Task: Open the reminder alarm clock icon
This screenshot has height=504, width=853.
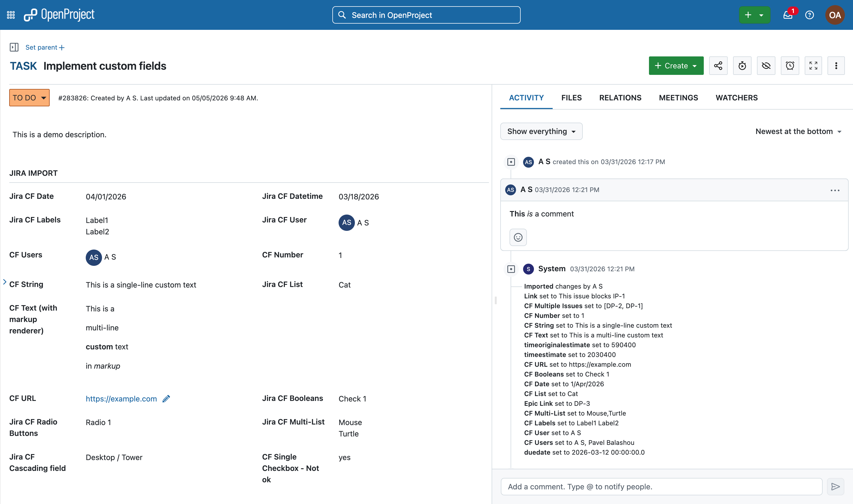Action: (790, 66)
